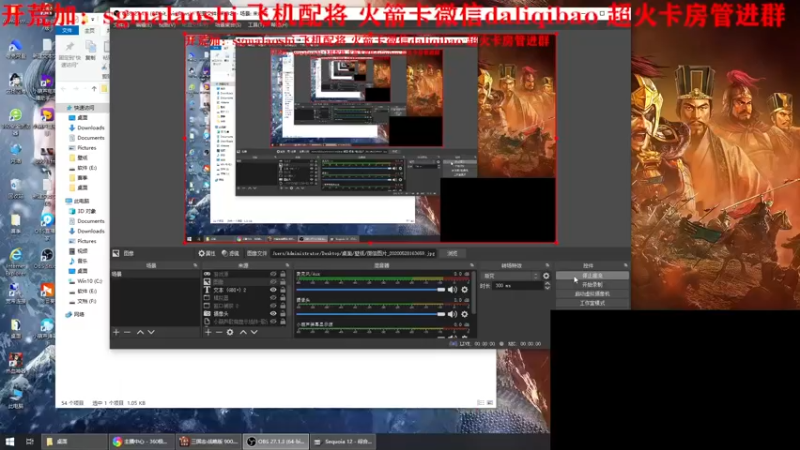The width and height of the screenshot is (800, 450).
Task: Click the Copy ribbon button in File Explorer
Action: point(91,51)
